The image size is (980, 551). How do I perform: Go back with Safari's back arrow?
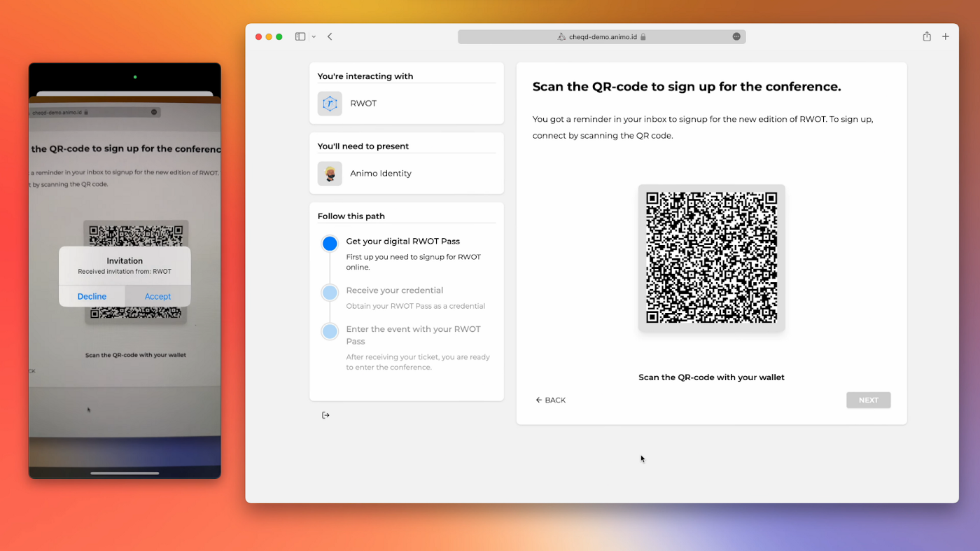click(x=330, y=36)
